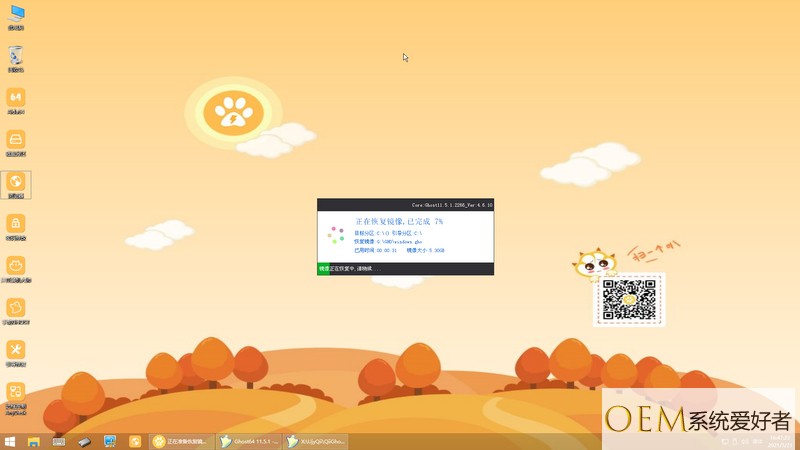800x450 pixels.
Task: Click the Ghost restore dialog title bar
Action: (405, 204)
